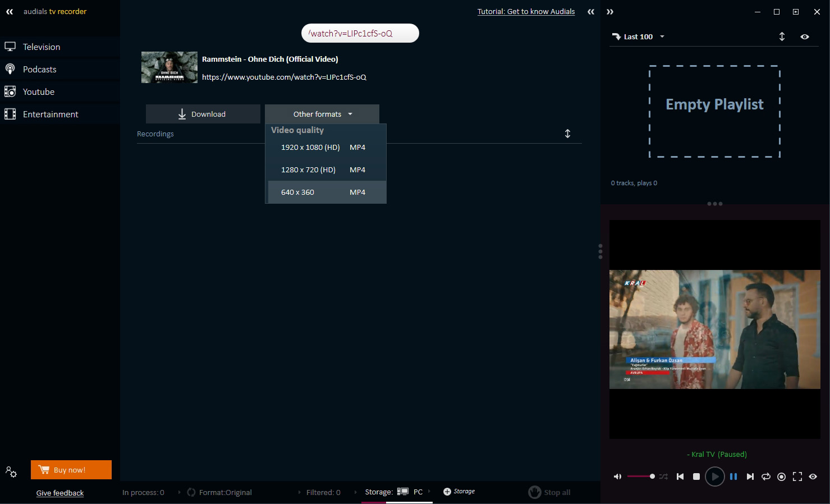Switch window to compact mode icon
Screen dimensions: 830x504
796,11
